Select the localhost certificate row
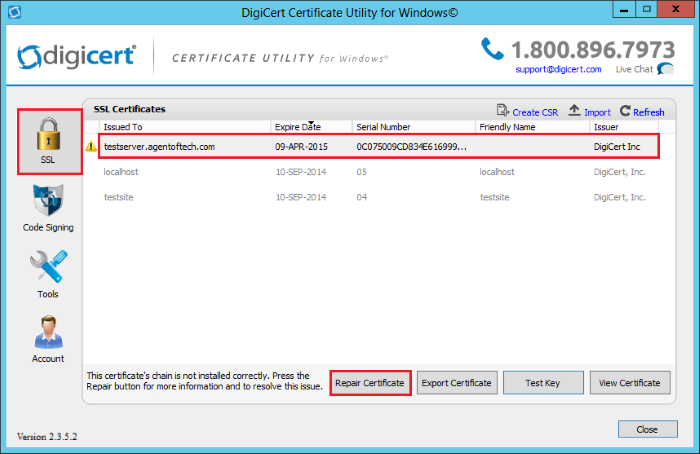 coord(379,172)
